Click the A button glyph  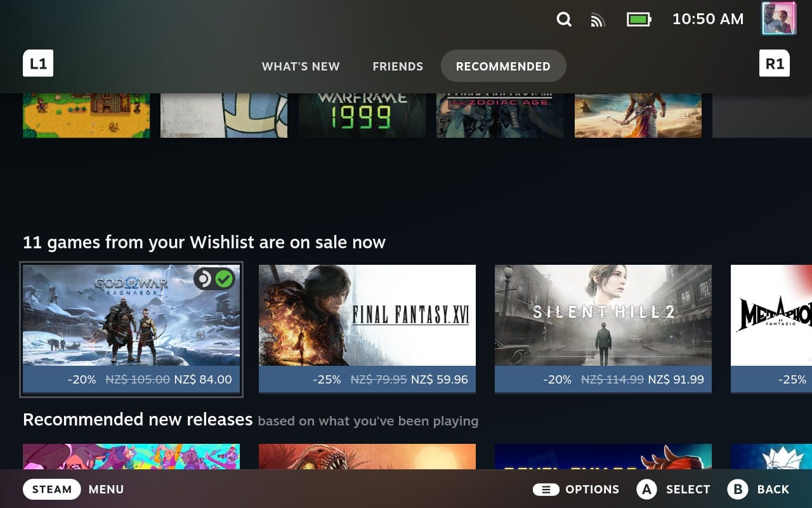tap(646, 489)
